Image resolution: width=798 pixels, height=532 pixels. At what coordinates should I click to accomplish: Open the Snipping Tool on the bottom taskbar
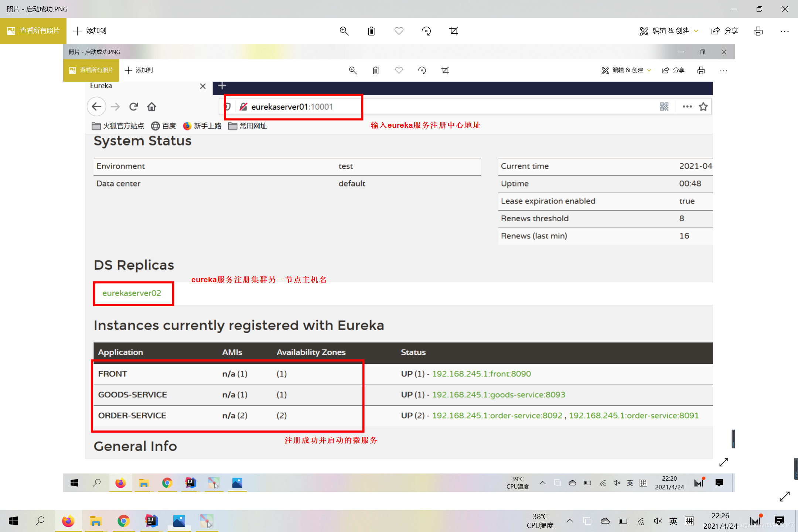pos(207,521)
